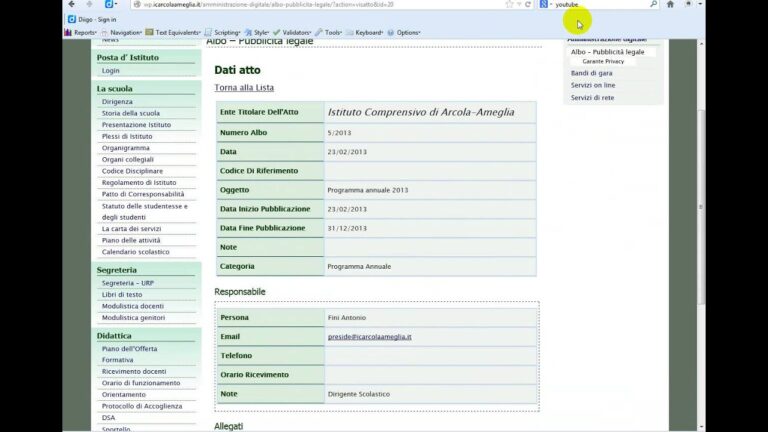
Task: Open Garante Privacy right menu link
Action: click(603, 62)
